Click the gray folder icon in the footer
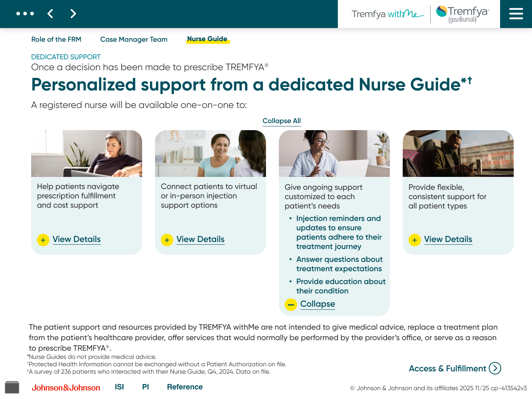 pyautogui.click(x=12, y=387)
